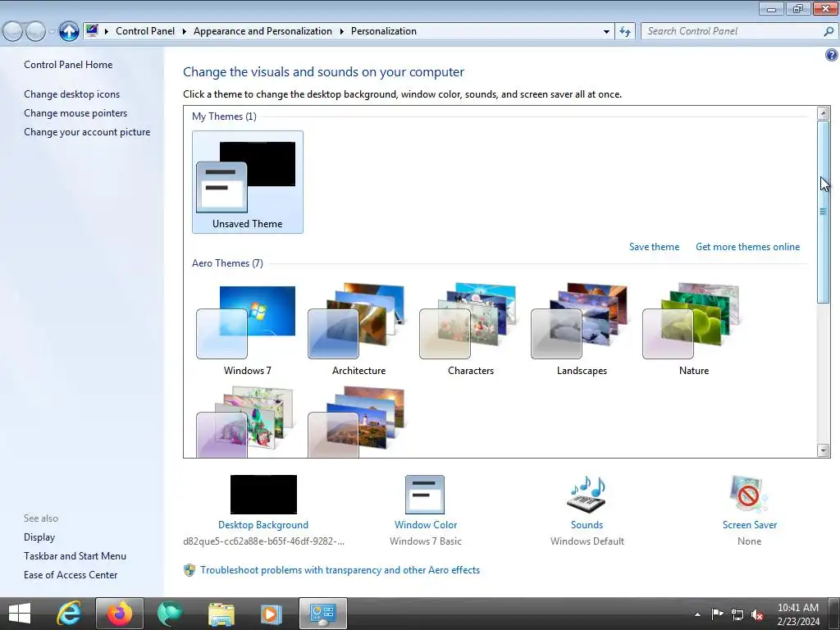Apply the Landscapes theme

coord(582,330)
